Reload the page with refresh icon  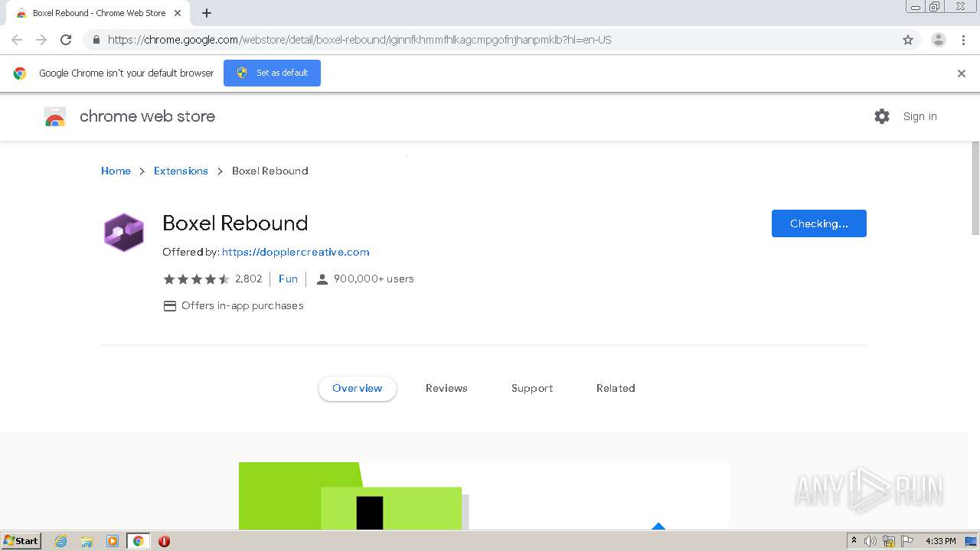click(66, 40)
